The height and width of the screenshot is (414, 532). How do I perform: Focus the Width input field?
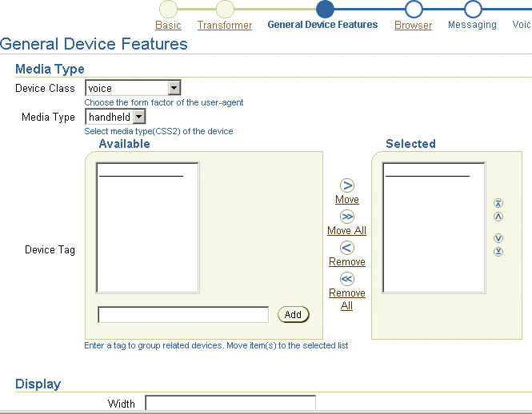pos(230,403)
